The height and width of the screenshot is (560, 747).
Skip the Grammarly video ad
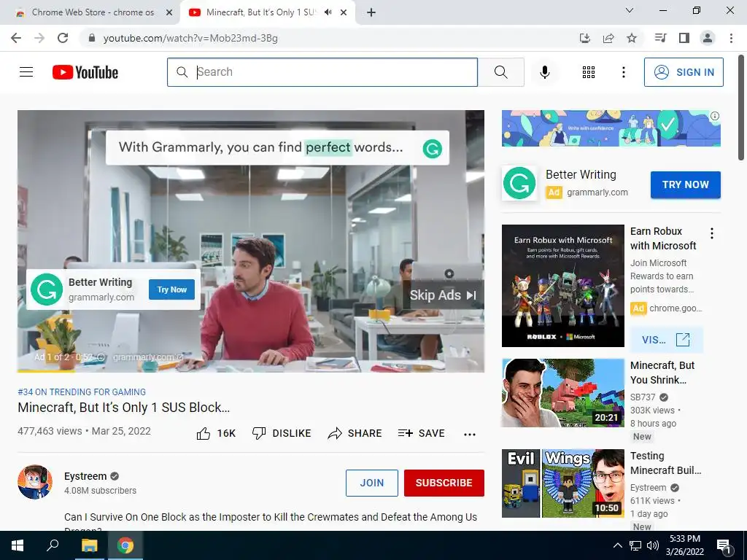coord(443,295)
